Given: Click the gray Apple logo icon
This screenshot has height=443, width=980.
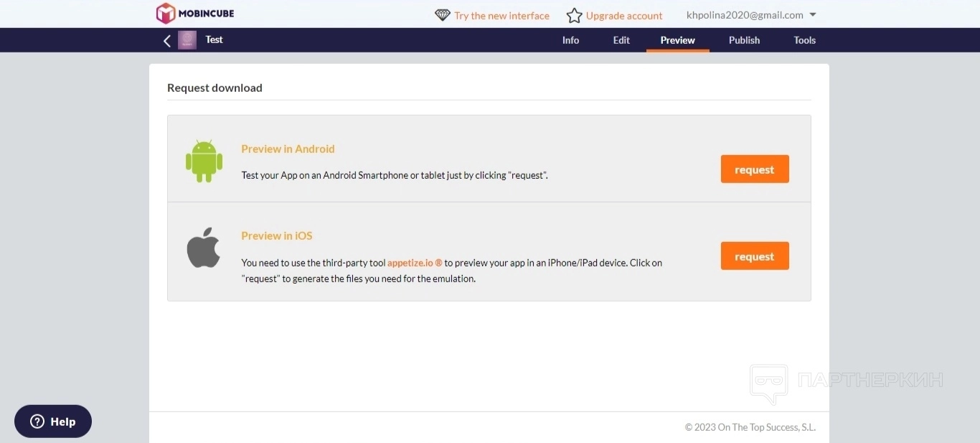Looking at the screenshot, I should (204, 248).
